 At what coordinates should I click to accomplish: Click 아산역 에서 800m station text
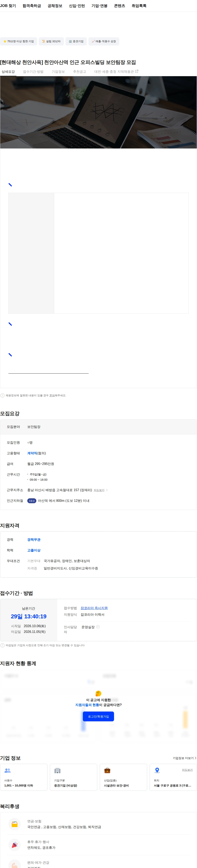point(63,501)
